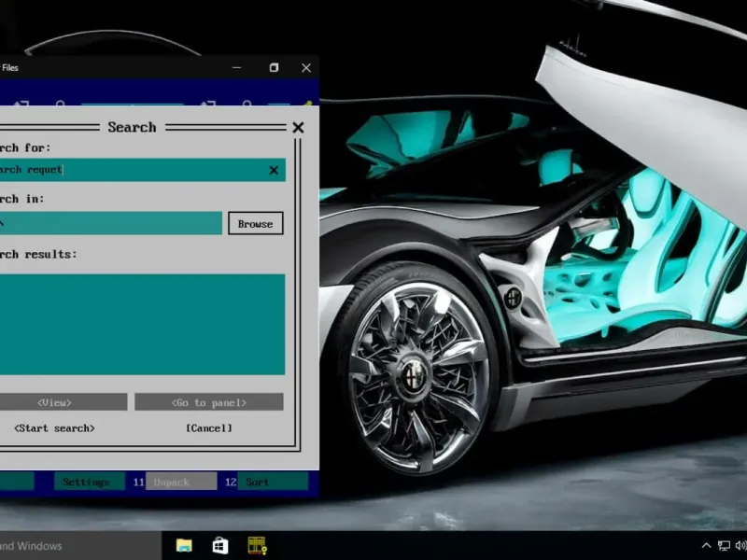The image size is (747, 560).
Task: Show hidden system tray icons
Action: point(706,545)
